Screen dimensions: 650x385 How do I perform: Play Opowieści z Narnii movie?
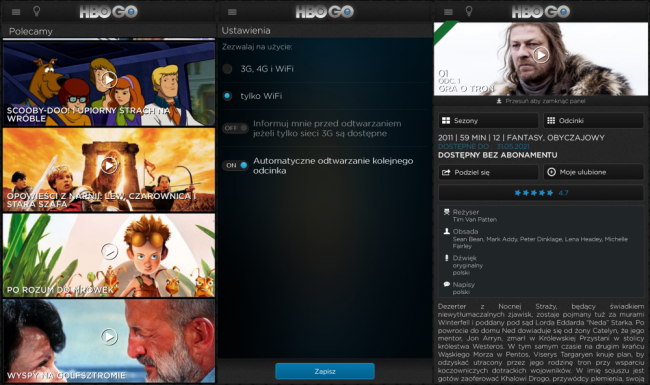click(x=109, y=165)
